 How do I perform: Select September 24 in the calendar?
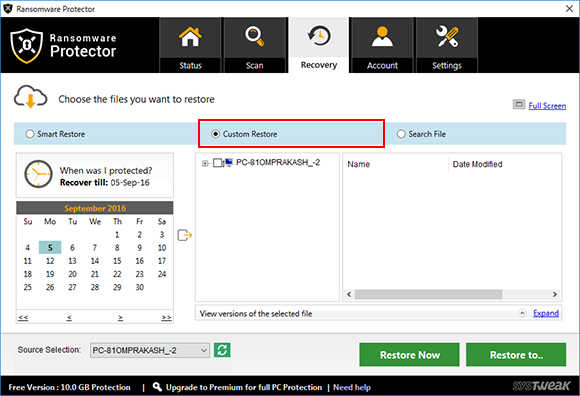click(x=162, y=274)
